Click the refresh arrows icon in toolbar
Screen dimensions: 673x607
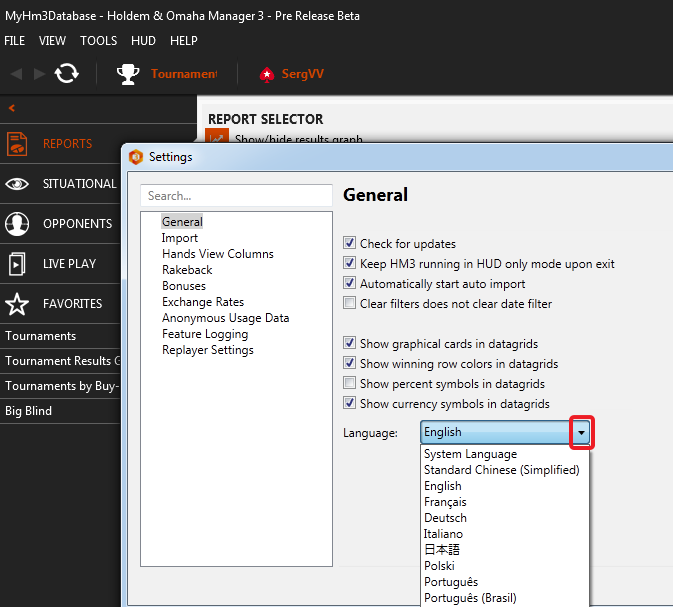[x=67, y=73]
